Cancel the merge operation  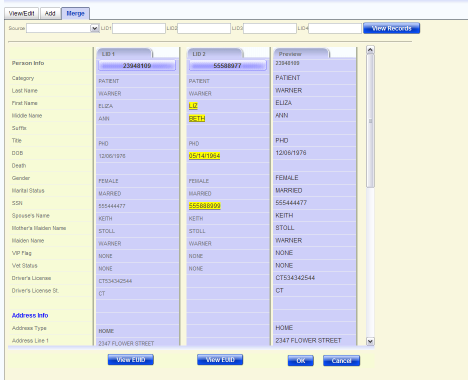pyautogui.click(x=341, y=361)
